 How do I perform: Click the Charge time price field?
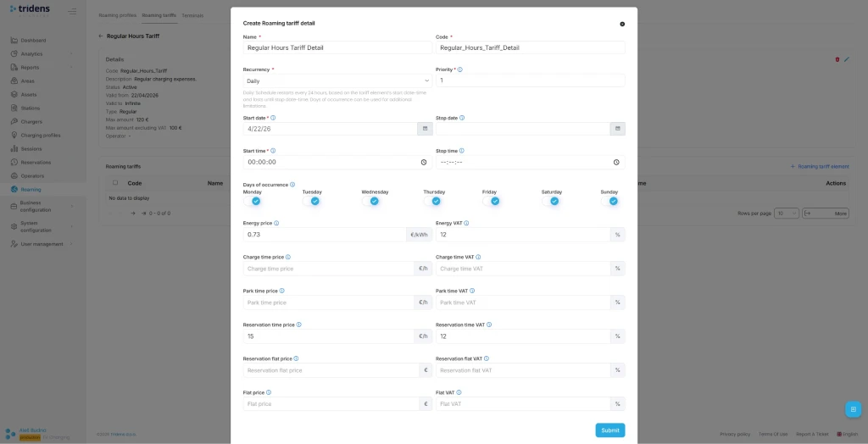click(329, 269)
